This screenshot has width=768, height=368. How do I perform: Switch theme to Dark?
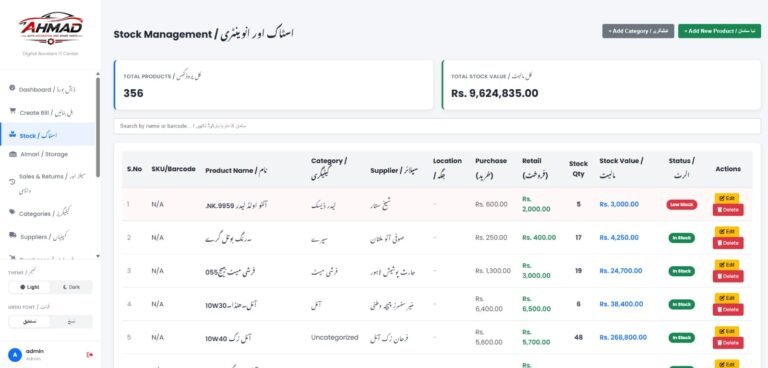pos(71,287)
